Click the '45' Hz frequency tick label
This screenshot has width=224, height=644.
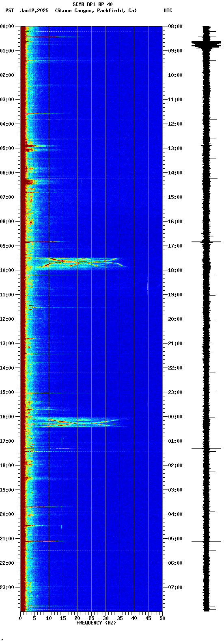click(x=148, y=618)
